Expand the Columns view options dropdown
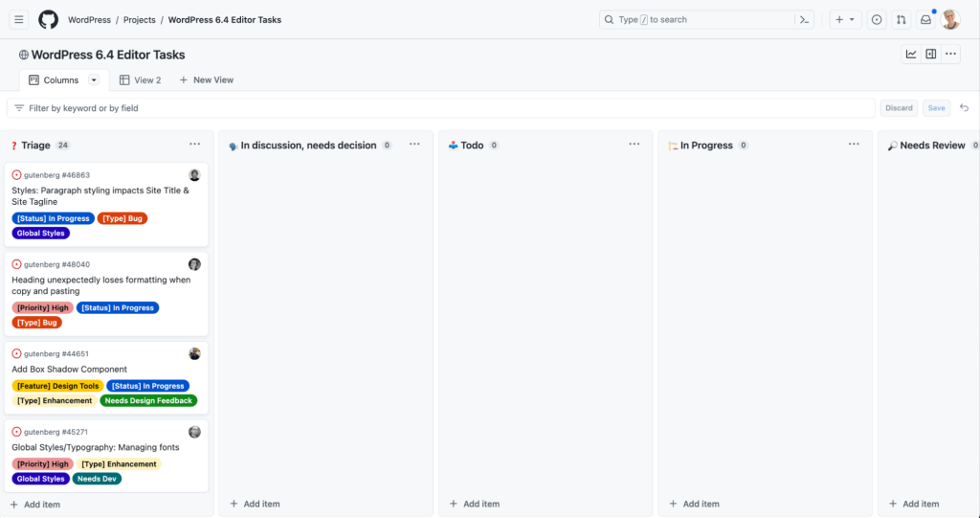980x518 pixels. pyautogui.click(x=94, y=80)
